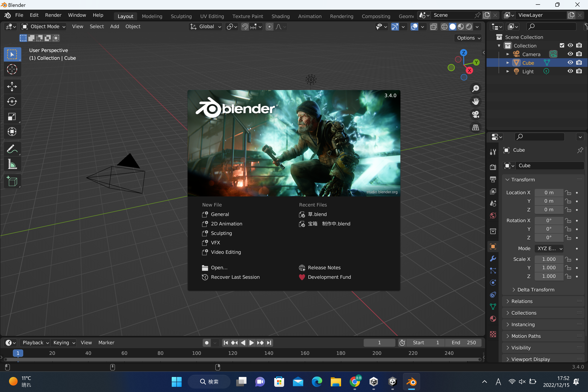Open the Modifiers wrench properties tab
588x392 pixels.
click(x=493, y=259)
